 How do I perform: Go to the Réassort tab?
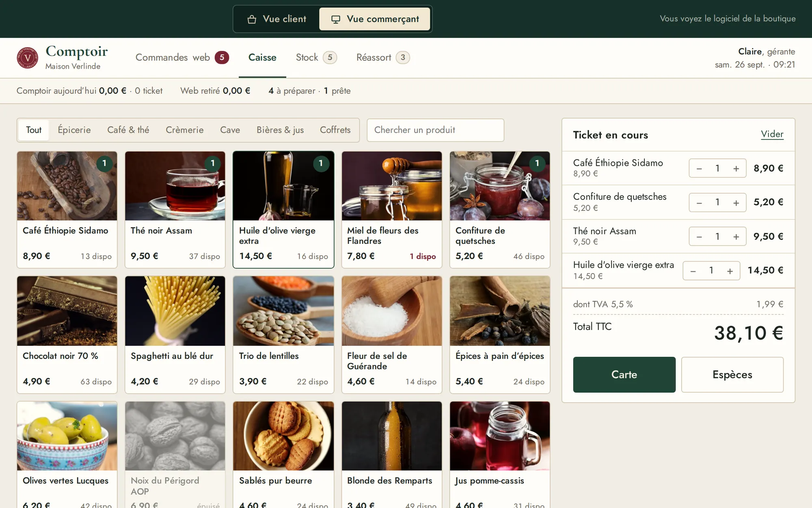coord(383,58)
